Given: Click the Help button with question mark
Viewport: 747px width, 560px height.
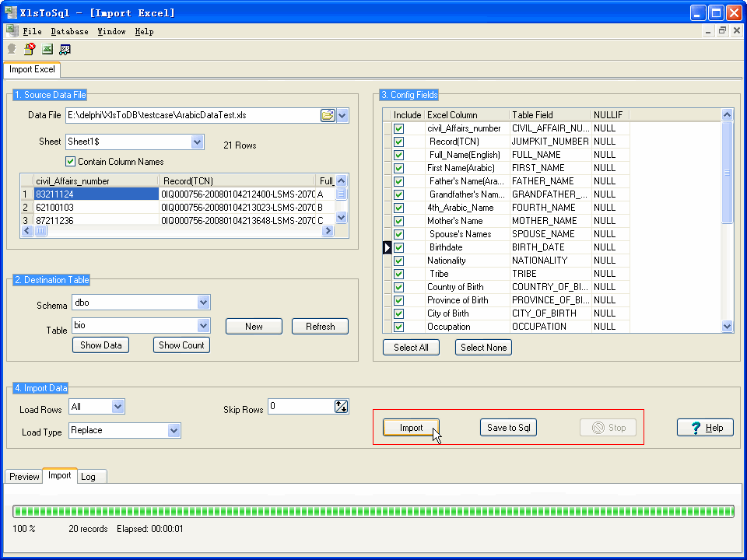Looking at the screenshot, I should click(705, 428).
